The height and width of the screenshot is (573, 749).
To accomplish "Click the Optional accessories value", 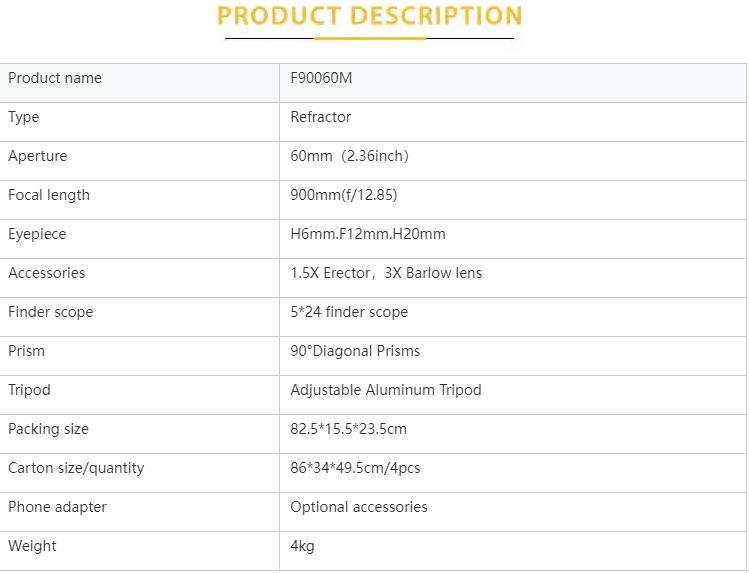I will 359,507.
